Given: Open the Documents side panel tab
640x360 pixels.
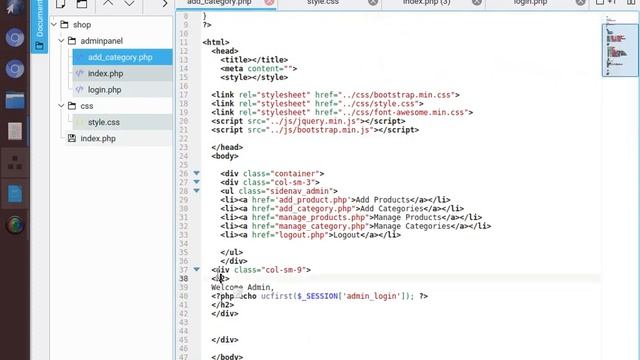Looking at the screenshot, I should coord(39,26).
